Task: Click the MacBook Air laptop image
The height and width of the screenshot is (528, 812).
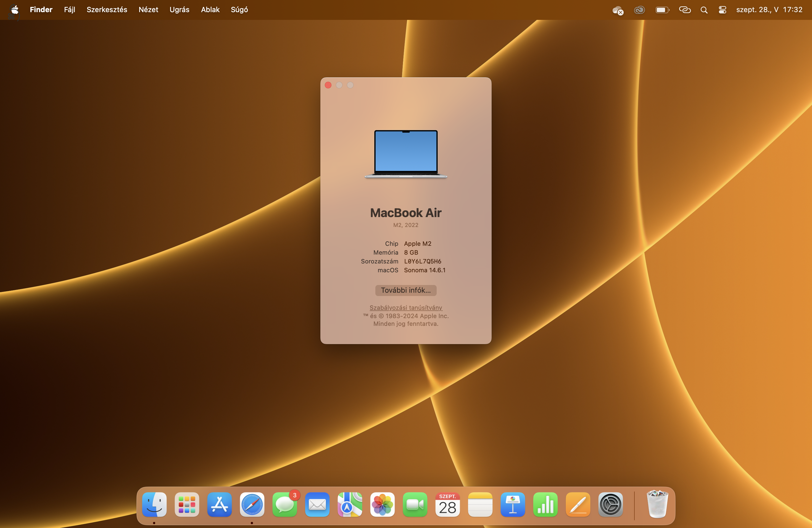Action: click(x=406, y=154)
